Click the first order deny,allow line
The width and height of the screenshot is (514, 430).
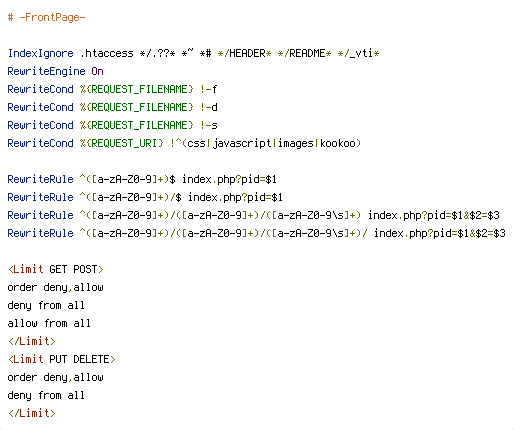[55, 287]
